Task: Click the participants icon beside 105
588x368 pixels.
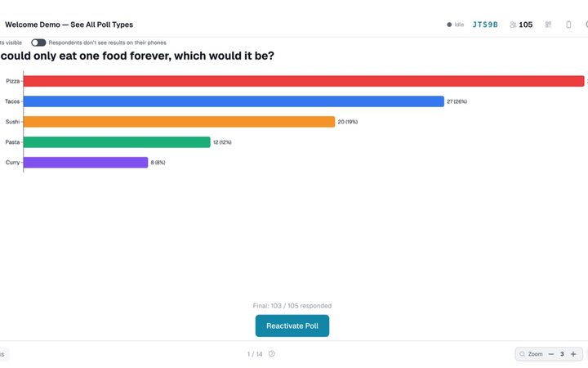Action: point(513,25)
